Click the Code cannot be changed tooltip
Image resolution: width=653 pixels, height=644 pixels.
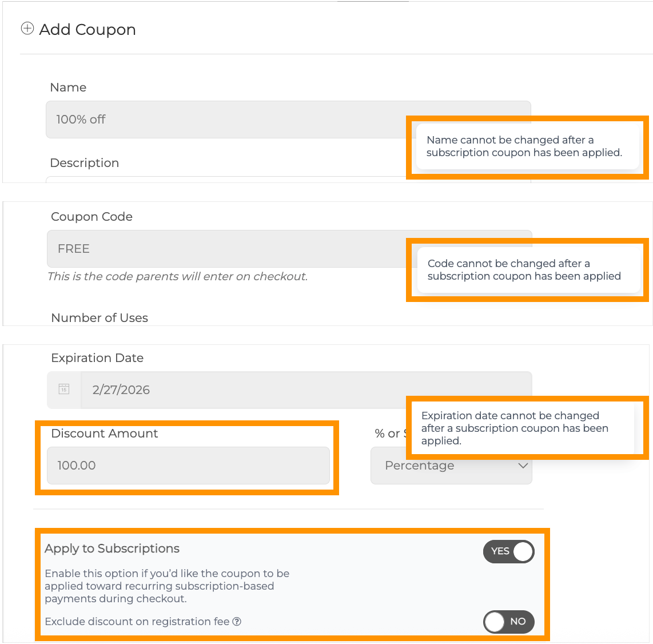pyautogui.click(x=524, y=270)
